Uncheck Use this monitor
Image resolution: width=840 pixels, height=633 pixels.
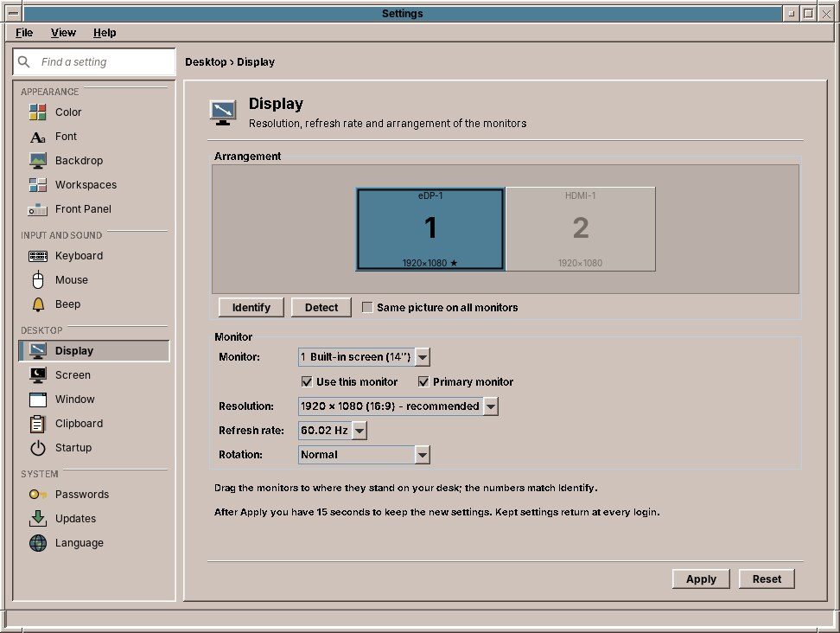[307, 381]
